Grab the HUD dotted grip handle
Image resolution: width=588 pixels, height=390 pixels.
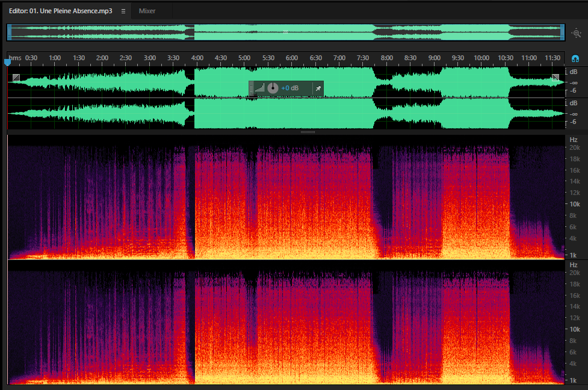(x=251, y=88)
